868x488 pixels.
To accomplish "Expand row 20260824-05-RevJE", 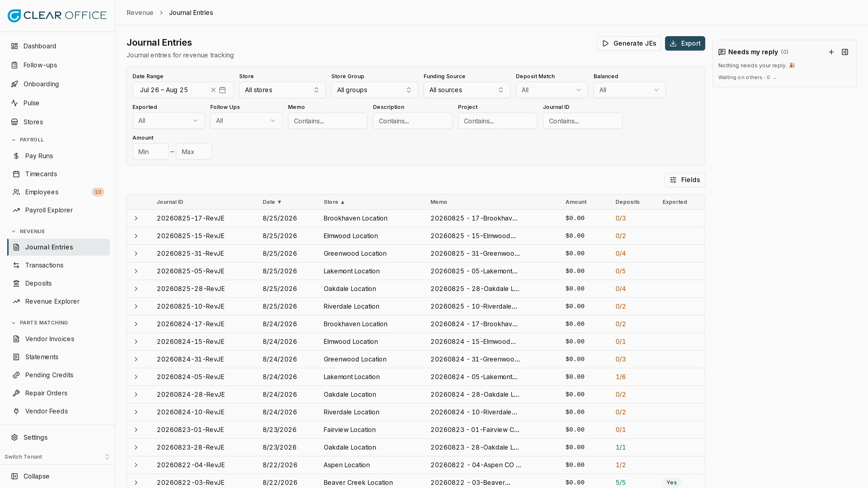I will (x=136, y=377).
